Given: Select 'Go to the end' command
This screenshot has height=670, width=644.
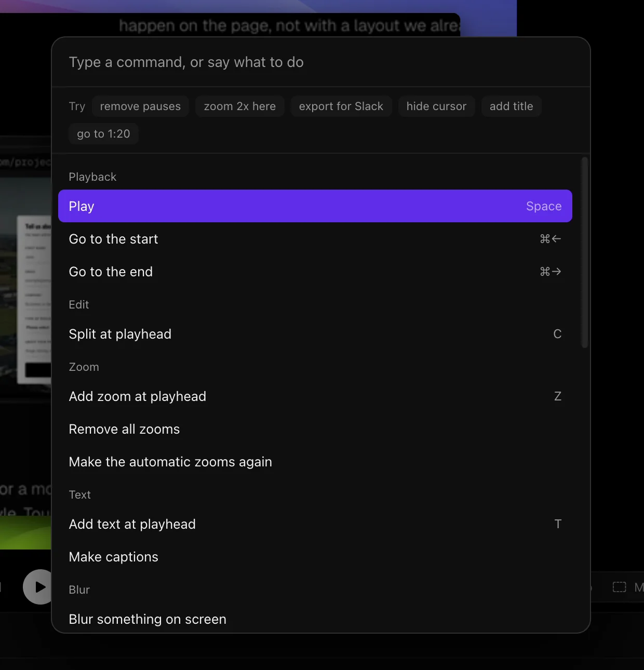Looking at the screenshot, I should pos(315,272).
